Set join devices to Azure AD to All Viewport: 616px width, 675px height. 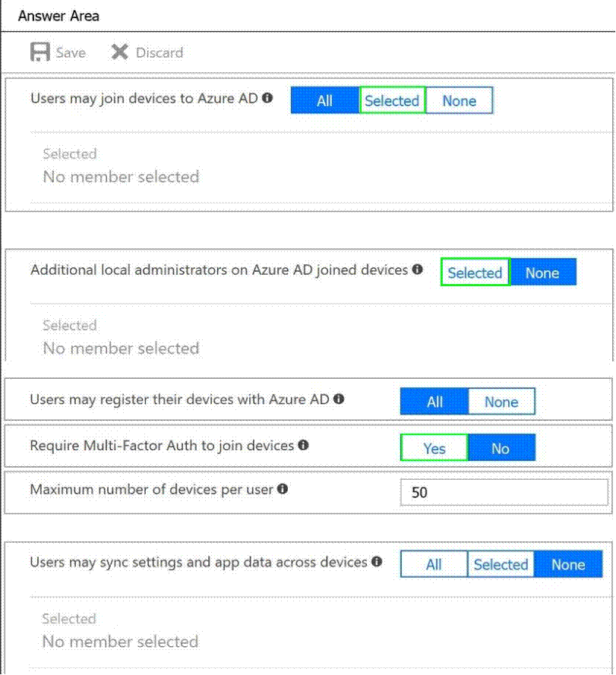click(324, 101)
